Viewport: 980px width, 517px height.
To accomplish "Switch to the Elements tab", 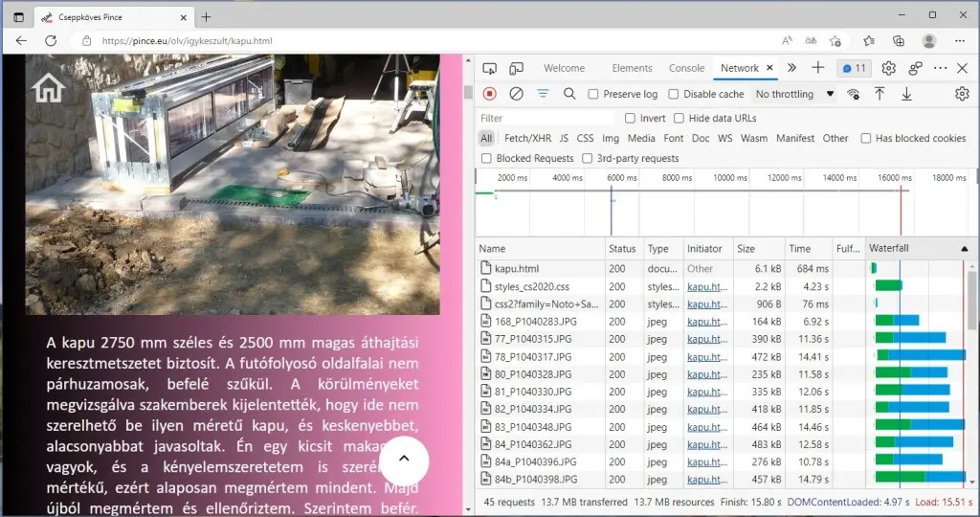I will (x=632, y=68).
